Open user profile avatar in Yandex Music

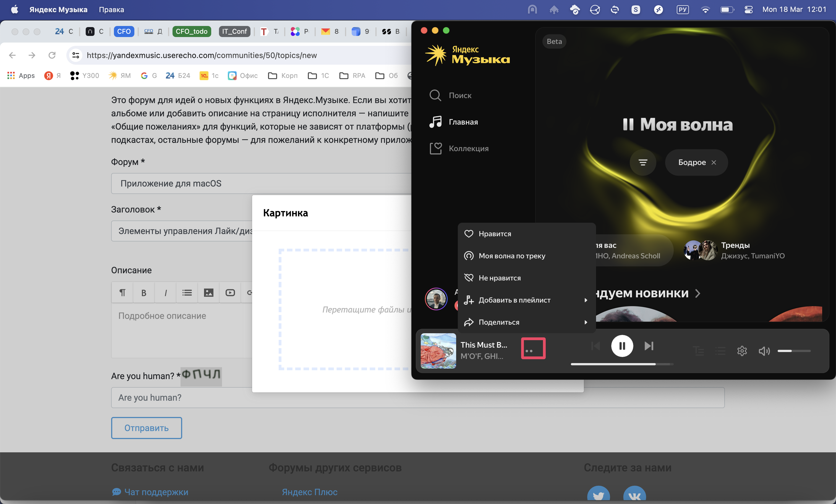pyautogui.click(x=436, y=299)
